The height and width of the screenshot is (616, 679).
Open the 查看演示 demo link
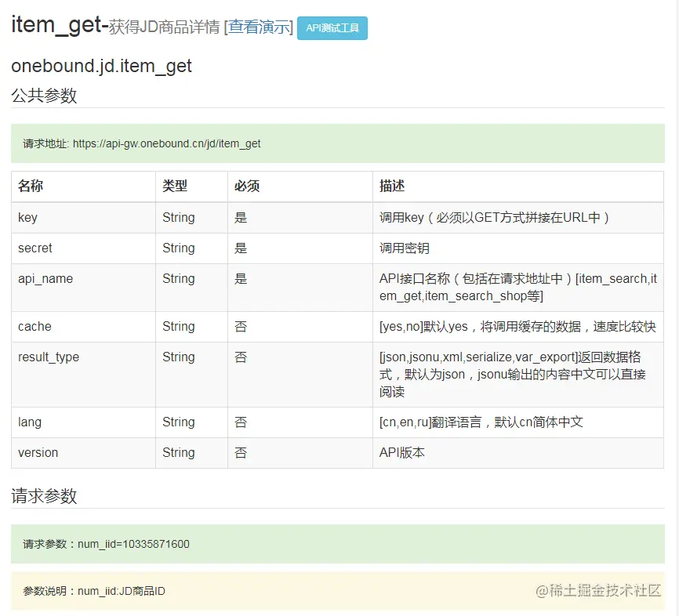260,27
